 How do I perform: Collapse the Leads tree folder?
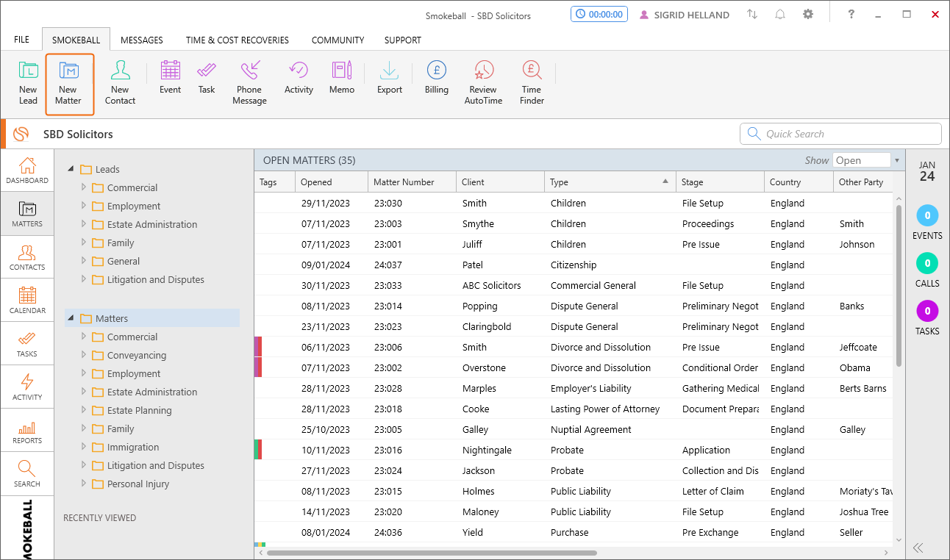coord(71,169)
